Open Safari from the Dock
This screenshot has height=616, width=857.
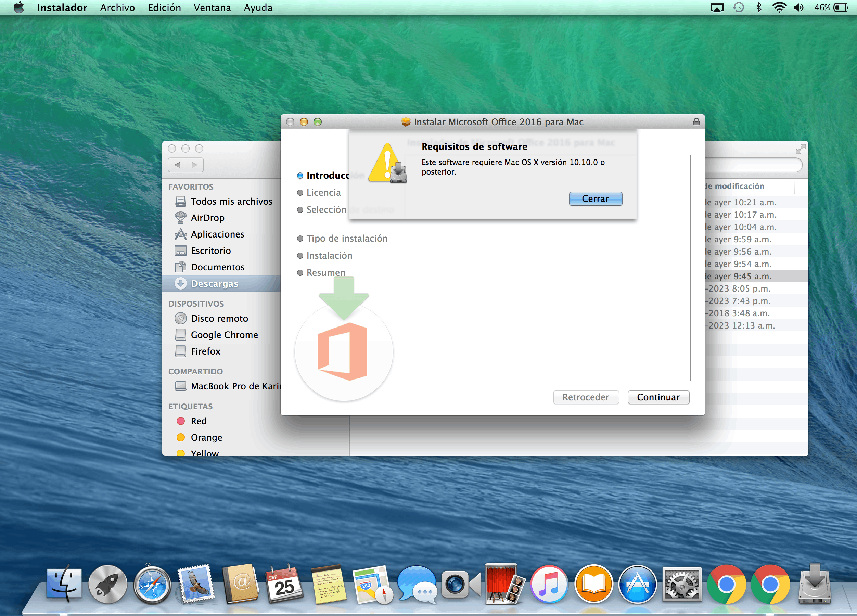tap(152, 585)
